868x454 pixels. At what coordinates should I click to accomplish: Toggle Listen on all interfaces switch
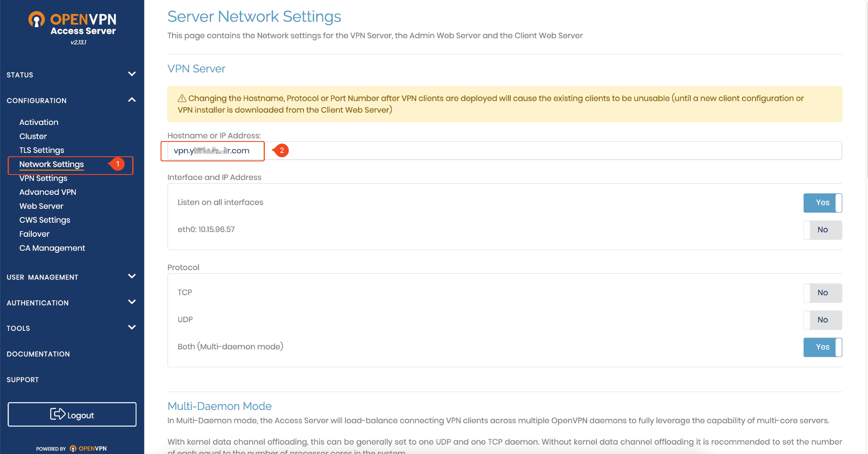[x=822, y=203]
